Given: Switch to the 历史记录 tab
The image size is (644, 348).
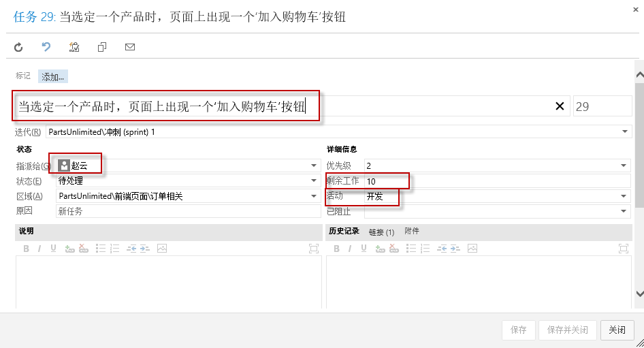Looking at the screenshot, I should pos(344,232).
